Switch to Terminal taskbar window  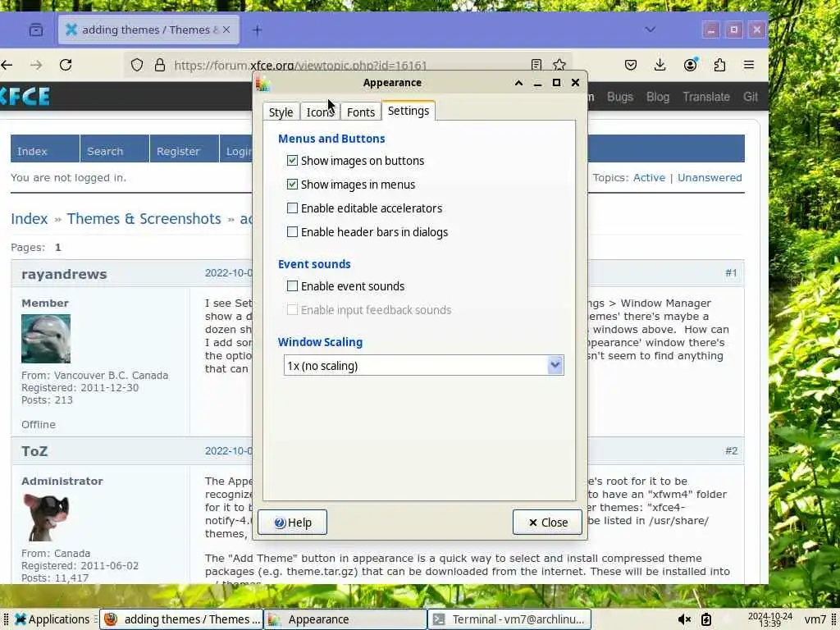[x=509, y=620]
